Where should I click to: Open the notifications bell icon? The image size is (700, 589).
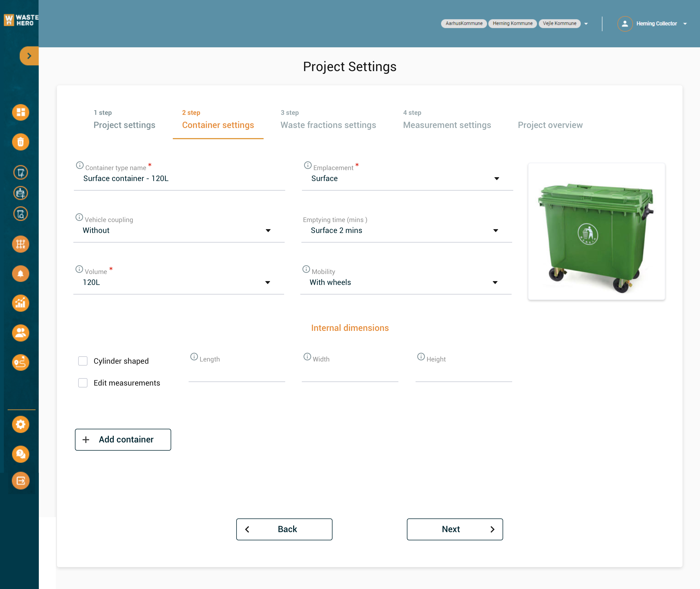[20, 274]
